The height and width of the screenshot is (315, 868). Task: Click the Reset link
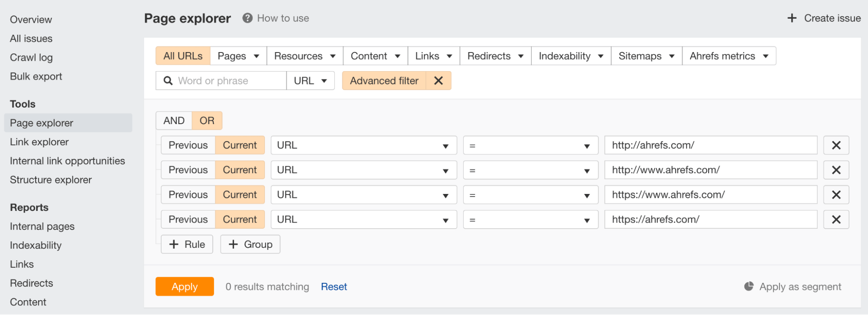(333, 287)
